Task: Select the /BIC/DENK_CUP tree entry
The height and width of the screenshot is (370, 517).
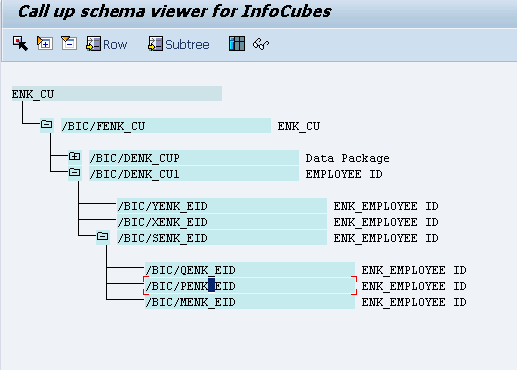Action: (x=194, y=158)
